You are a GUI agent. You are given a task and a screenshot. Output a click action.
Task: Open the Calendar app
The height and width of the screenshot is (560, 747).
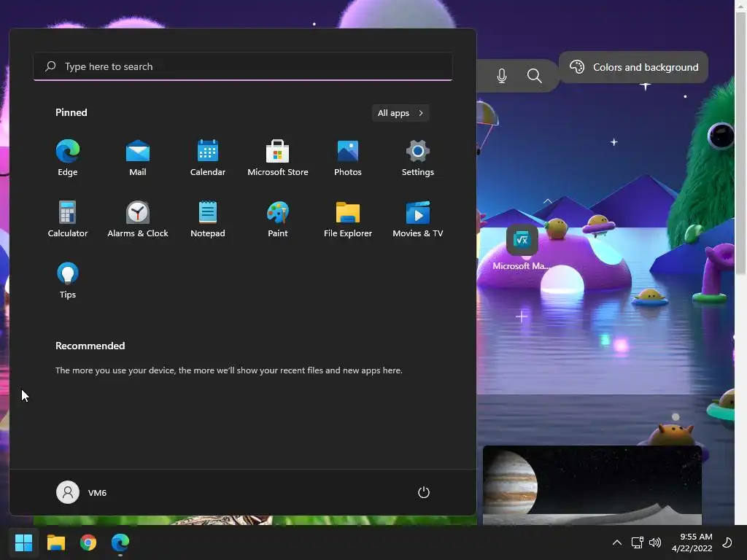[x=208, y=158]
